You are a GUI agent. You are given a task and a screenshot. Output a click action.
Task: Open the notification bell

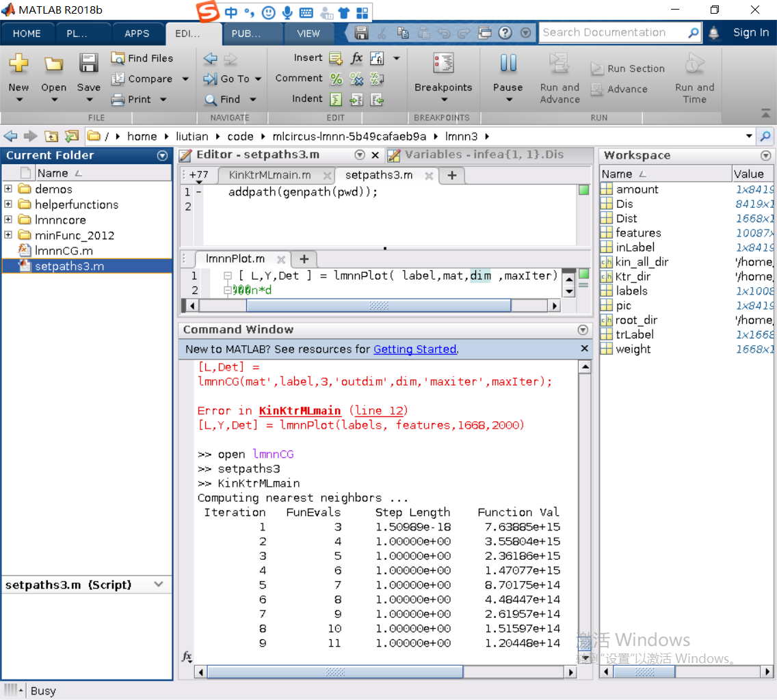[713, 33]
